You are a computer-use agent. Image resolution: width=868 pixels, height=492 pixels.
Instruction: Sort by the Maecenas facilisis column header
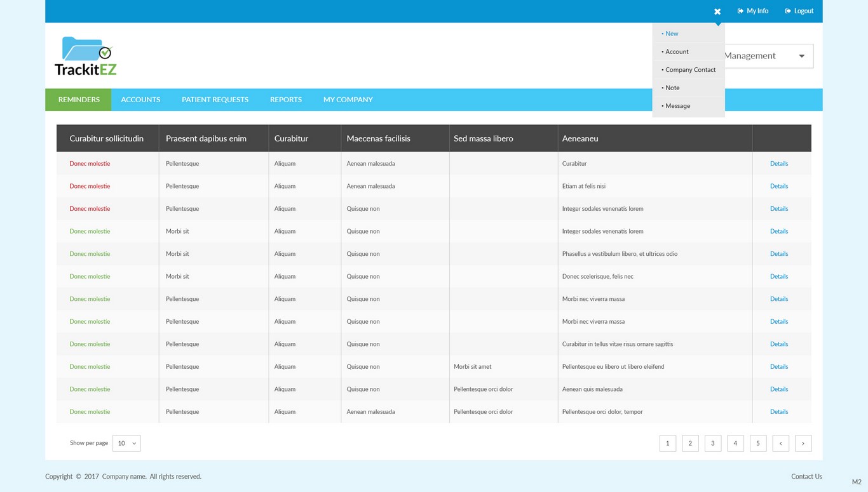coord(378,138)
